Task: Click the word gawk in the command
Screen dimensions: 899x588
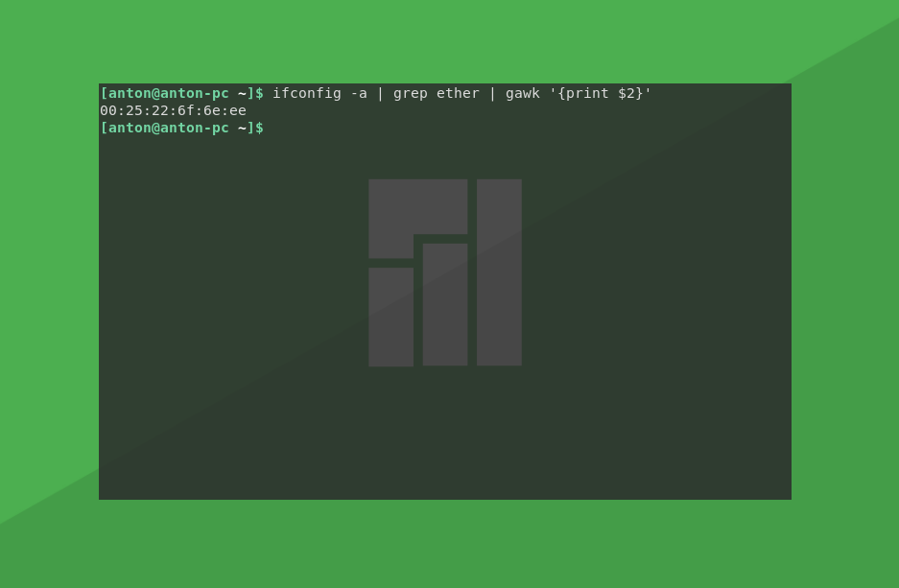Action: 522,93
